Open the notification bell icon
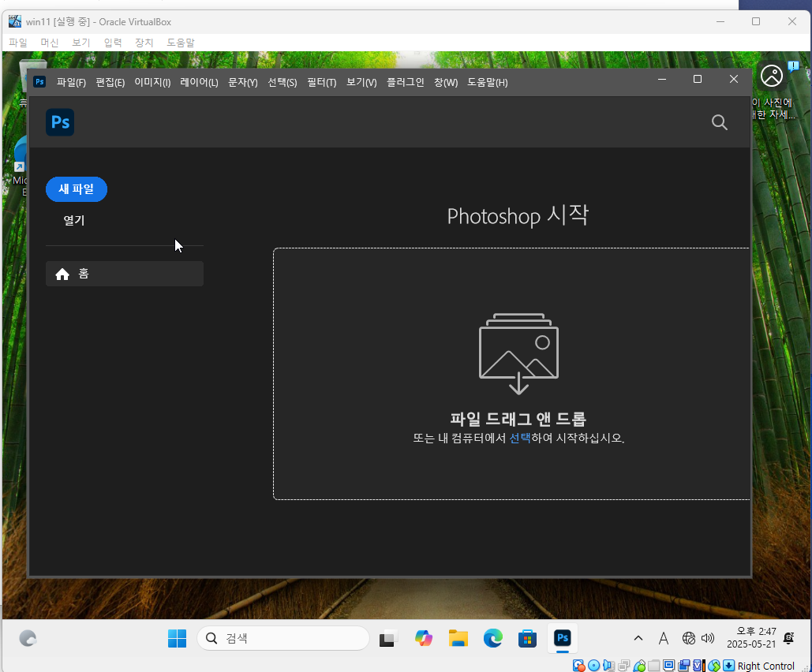The height and width of the screenshot is (672, 812). pyautogui.click(x=788, y=638)
